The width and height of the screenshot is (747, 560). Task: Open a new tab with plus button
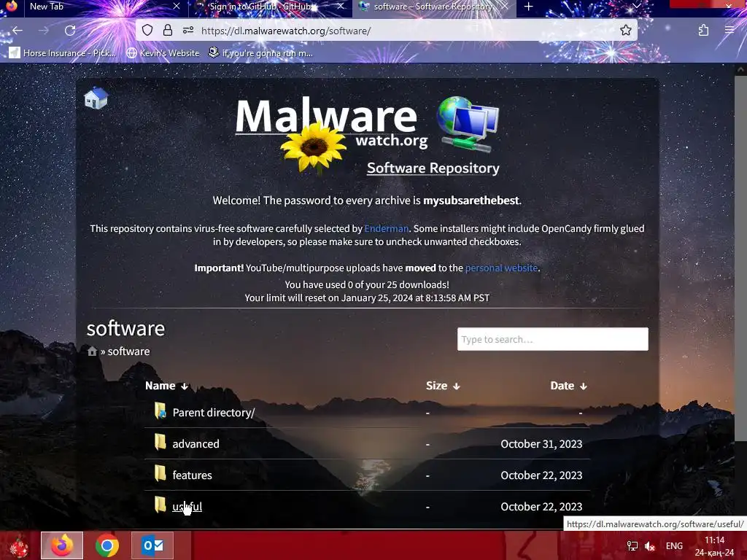pyautogui.click(x=528, y=7)
